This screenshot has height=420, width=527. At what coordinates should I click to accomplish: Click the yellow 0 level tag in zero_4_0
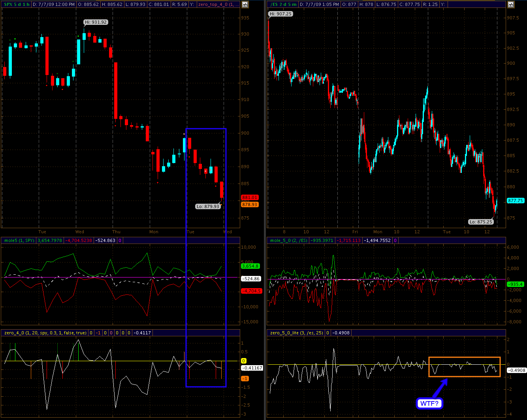click(244, 361)
